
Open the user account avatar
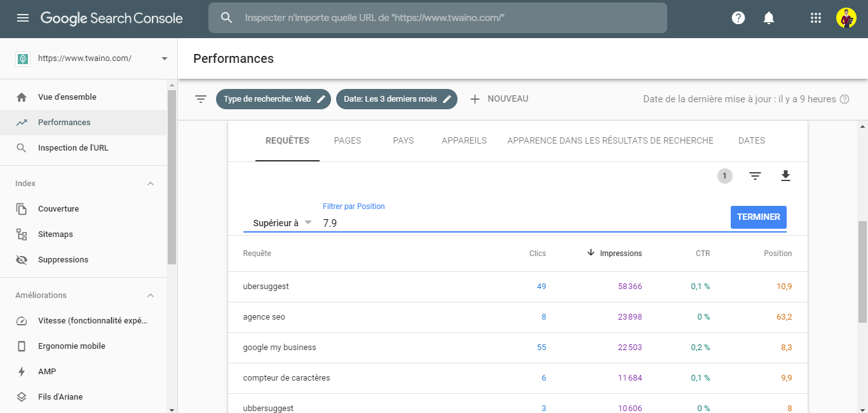[846, 18]
